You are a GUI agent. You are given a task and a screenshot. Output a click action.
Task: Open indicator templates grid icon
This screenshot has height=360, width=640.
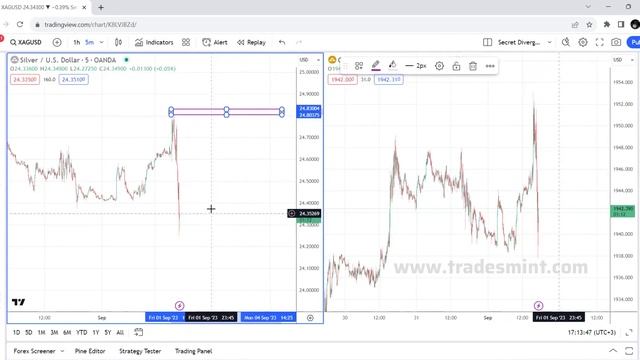tap(186, 42)
